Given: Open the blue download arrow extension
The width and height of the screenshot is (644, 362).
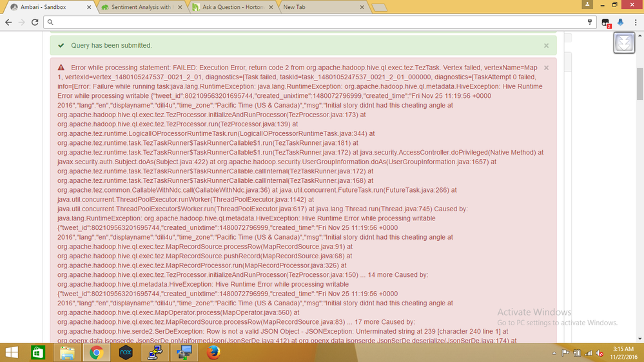Looking at the screenshot, I should pyautogui.click(x=621, y=22).
